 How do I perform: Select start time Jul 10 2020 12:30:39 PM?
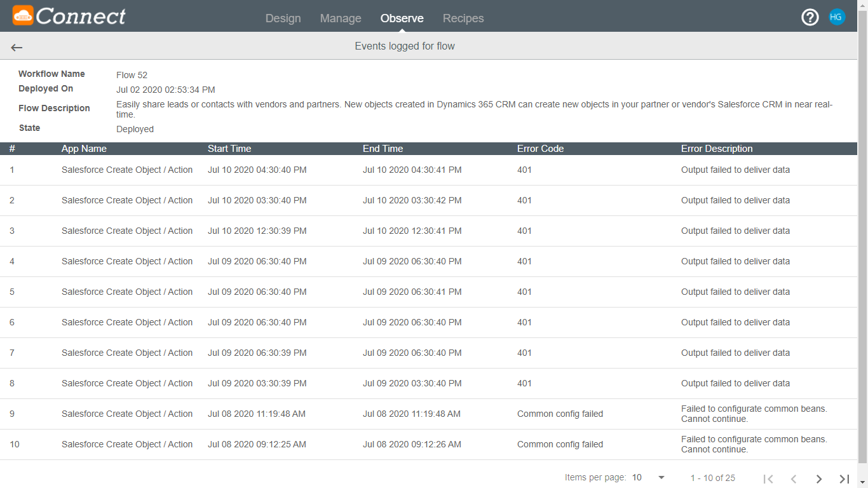(x=257, y=231)
